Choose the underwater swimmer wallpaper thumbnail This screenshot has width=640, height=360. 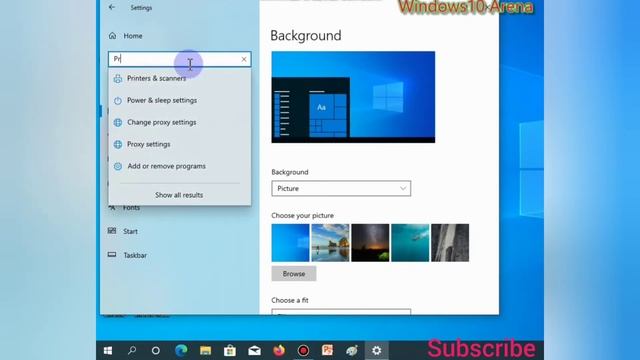(410, 243)
